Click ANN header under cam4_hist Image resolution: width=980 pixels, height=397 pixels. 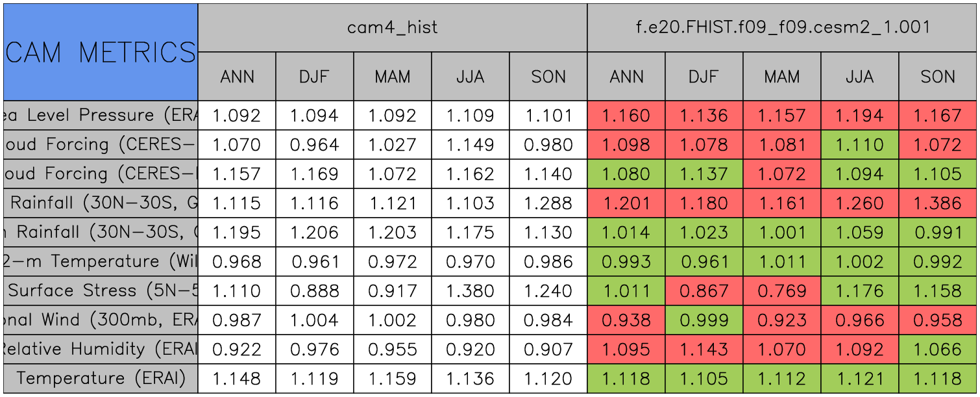pyautogui.click(x=237, y=77)
